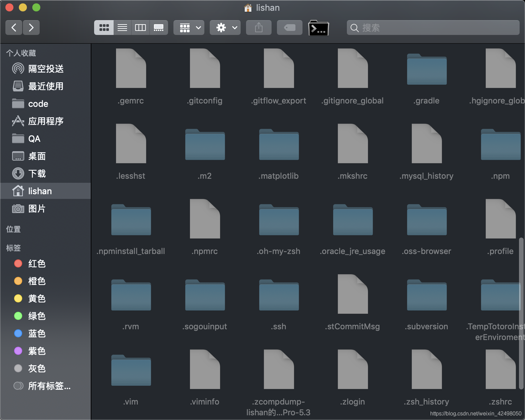Screen dimensions: 525x420
Task: Open the group-by arrangement dropdown
Action: click(x=189, y=28)
